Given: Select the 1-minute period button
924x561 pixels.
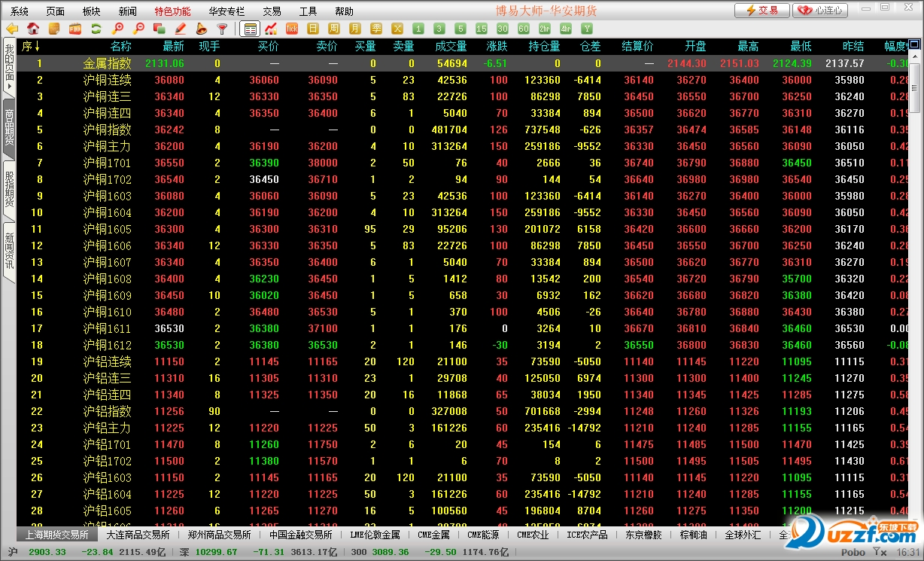Looking at the screenshot, I should (x=418, y=29).
